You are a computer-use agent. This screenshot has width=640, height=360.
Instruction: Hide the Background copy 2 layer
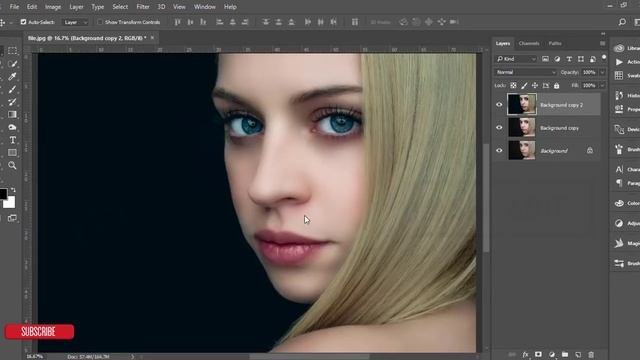click(x=499, y=104)
